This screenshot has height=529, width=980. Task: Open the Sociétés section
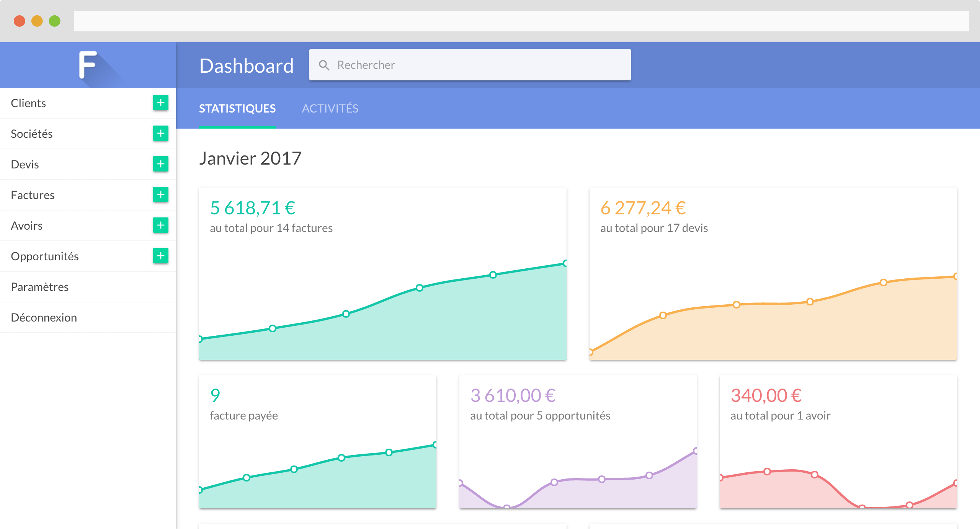click(x=88, y=134)
